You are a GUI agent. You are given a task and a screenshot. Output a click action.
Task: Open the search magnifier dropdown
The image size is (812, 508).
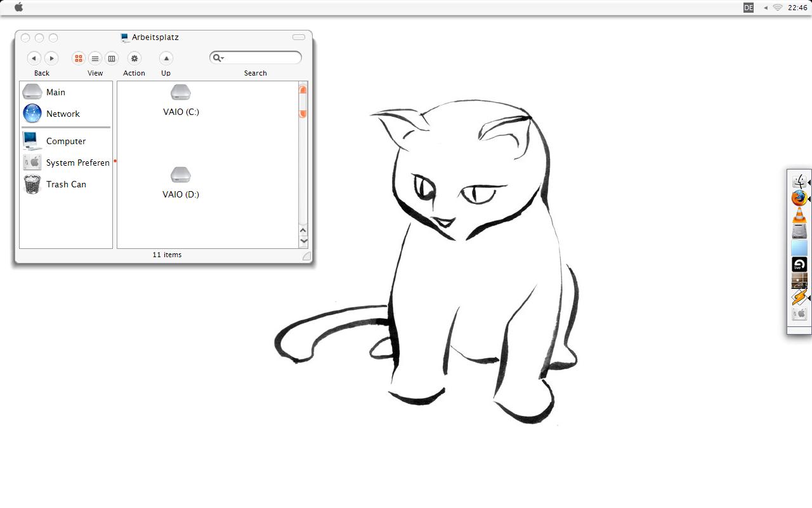218,58
